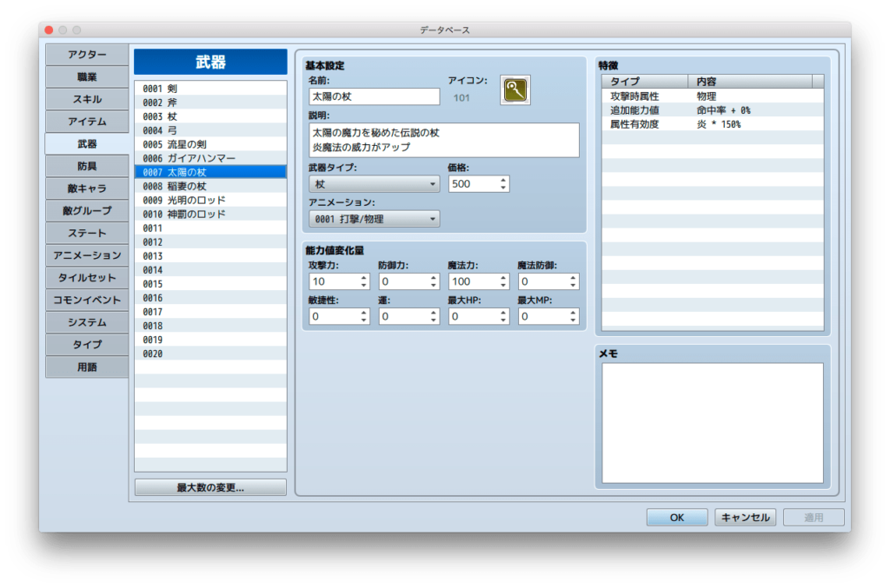Open the 武器タイプ dropdown showing 杖

(x=374, y=184)
